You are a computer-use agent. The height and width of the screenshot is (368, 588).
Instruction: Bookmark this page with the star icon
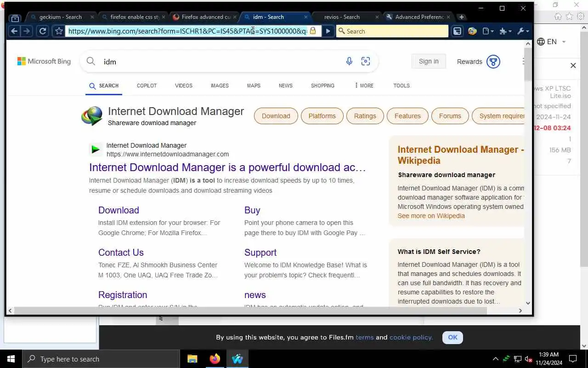point(59,31)
